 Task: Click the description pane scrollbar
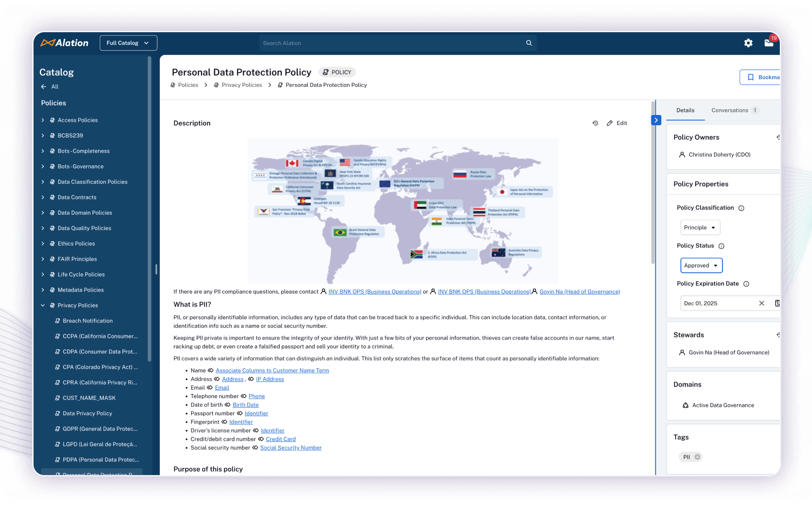point(653,183)
